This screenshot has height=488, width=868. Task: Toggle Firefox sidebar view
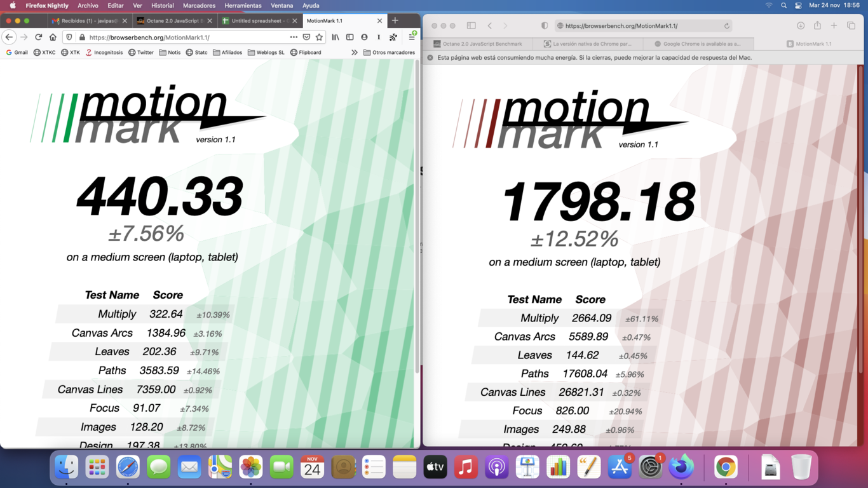pyautogui.click(x=349, y=37)
